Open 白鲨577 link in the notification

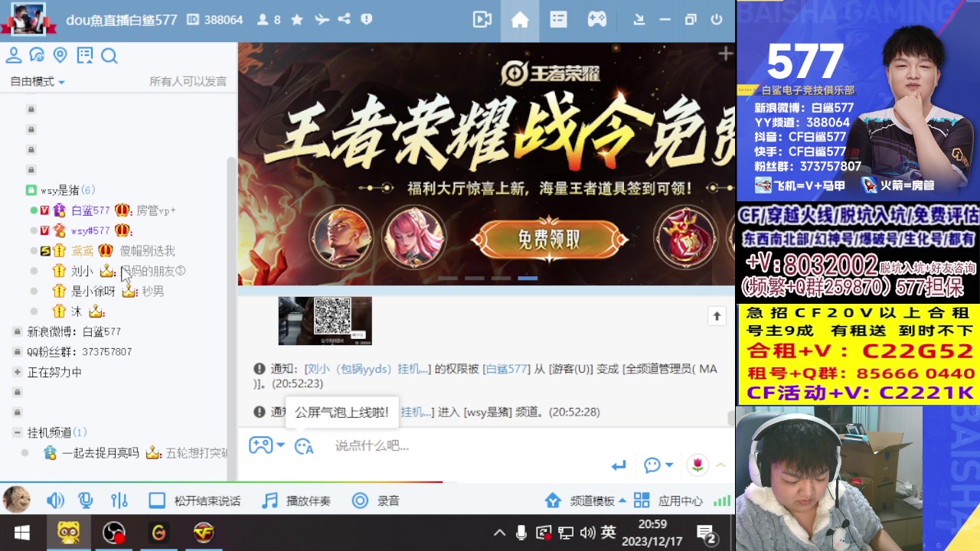[x=506, y=369]
